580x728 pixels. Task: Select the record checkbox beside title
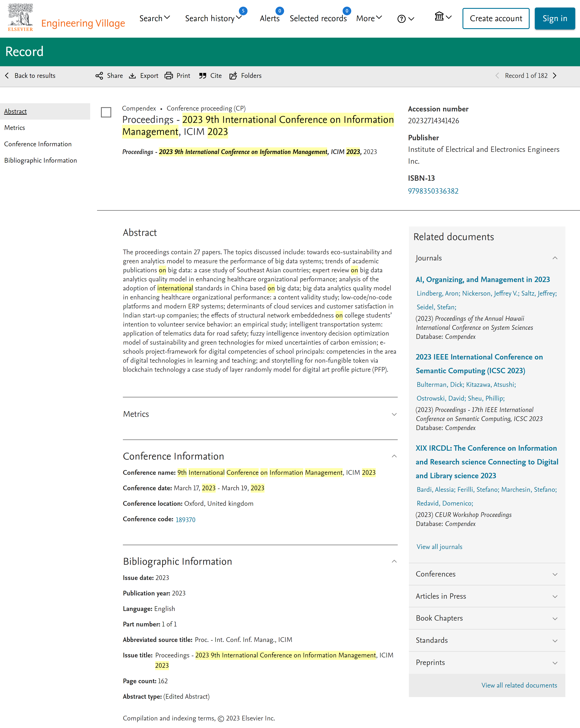tap(106, 113)
